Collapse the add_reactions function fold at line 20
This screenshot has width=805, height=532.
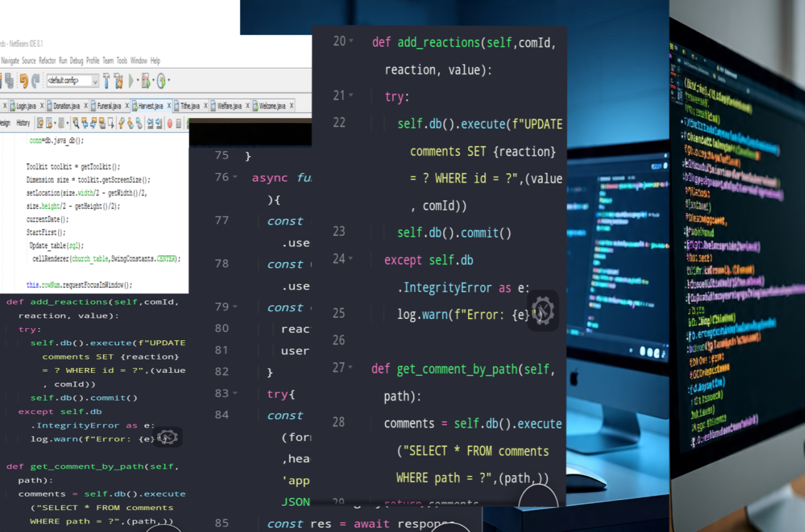tap(350, 40)
